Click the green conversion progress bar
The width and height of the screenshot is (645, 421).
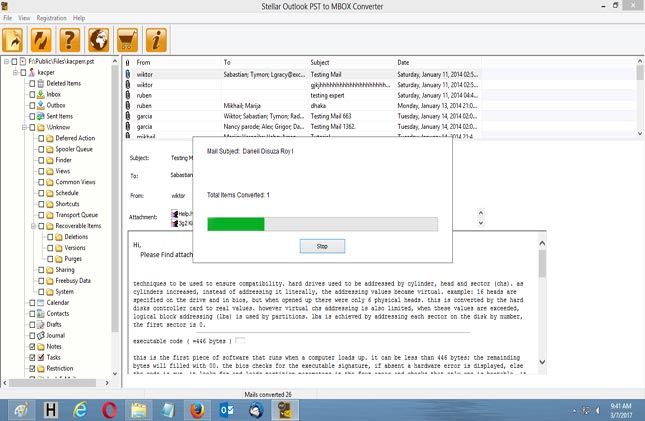pos(236,224)
